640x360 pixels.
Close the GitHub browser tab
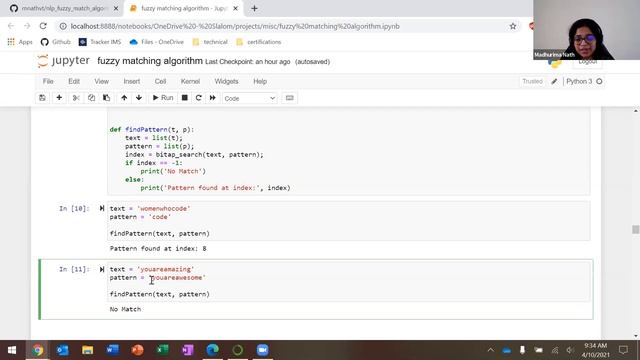pos(116,8)
